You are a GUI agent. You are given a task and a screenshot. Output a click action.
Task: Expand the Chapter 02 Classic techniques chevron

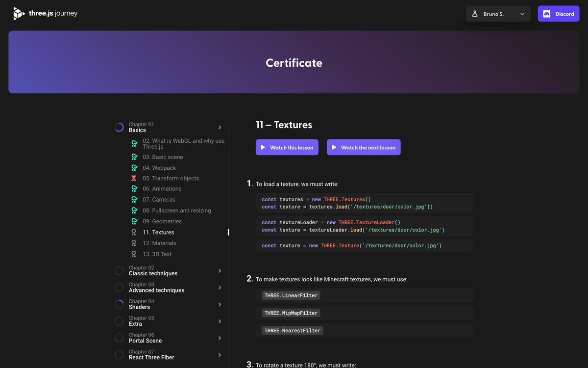[220, 271]
